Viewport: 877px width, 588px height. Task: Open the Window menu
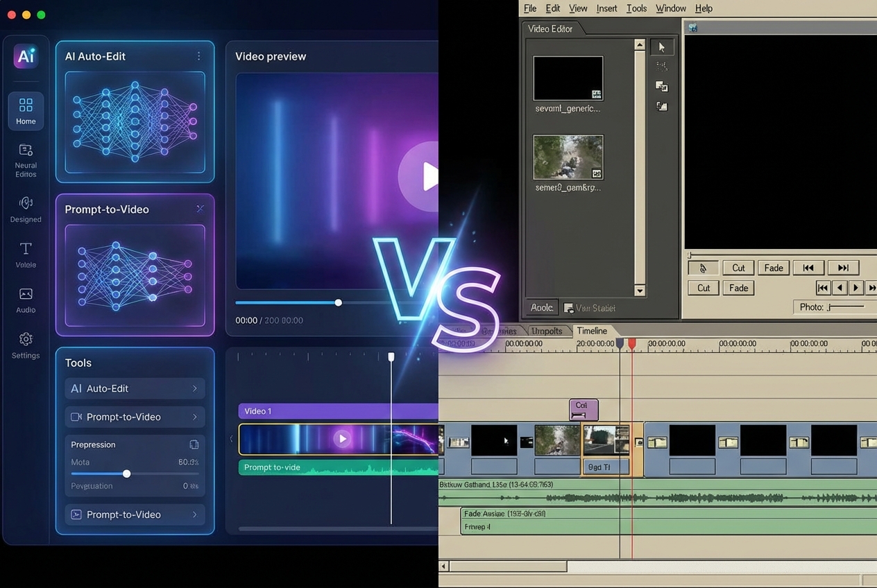[671, 8]
